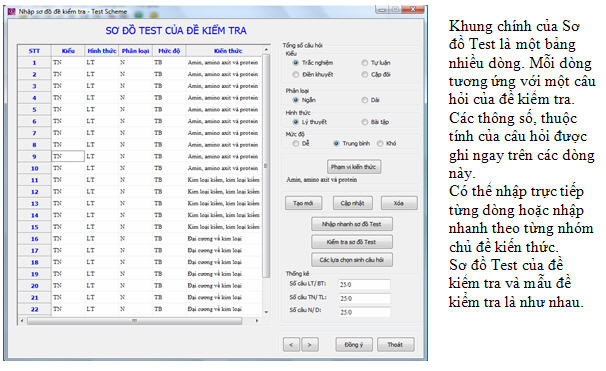606x371 pixels.
Task: Open the Phạm vi kiến thức button
Action: pyautogui.click(x=354, y=167)
